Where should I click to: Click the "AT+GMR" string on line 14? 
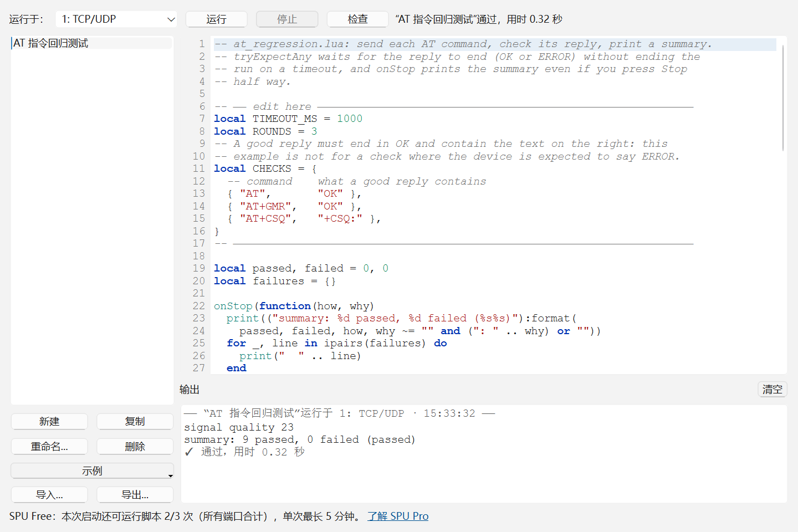pyautogui.click(x=265, y=206)
